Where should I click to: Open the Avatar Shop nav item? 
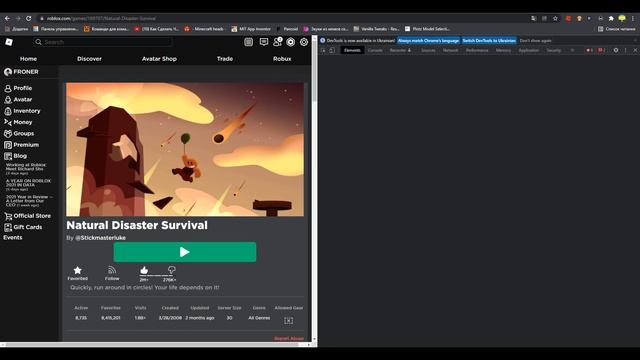click(159, 59)
